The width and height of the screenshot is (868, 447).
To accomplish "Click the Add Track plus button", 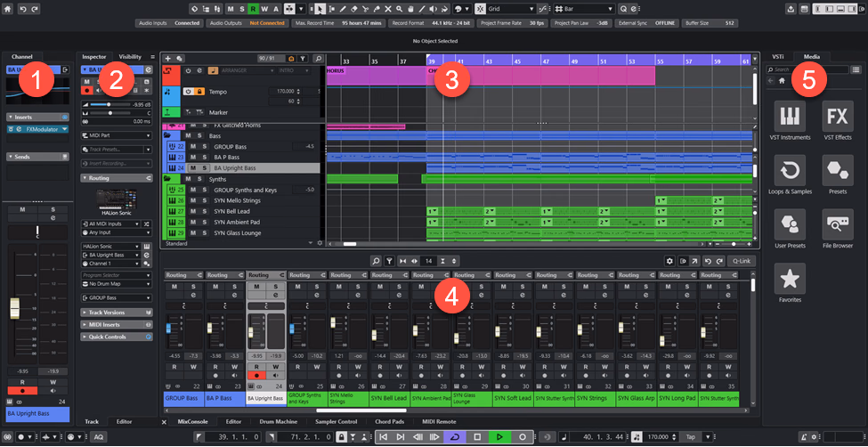I will coord(168,58).
